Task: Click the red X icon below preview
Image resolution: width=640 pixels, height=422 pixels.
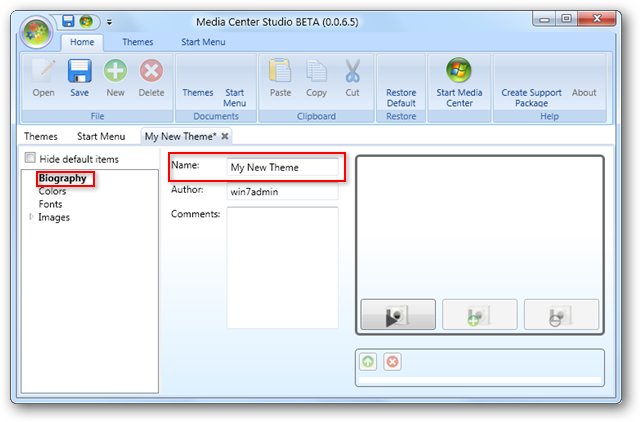Action: pos(392,362)
